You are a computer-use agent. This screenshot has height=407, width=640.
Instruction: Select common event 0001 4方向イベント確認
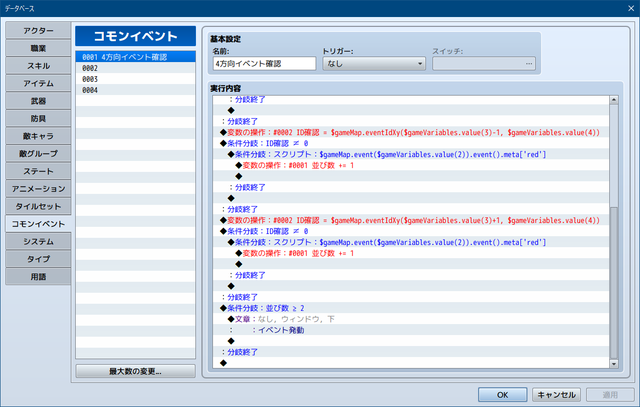136,57
